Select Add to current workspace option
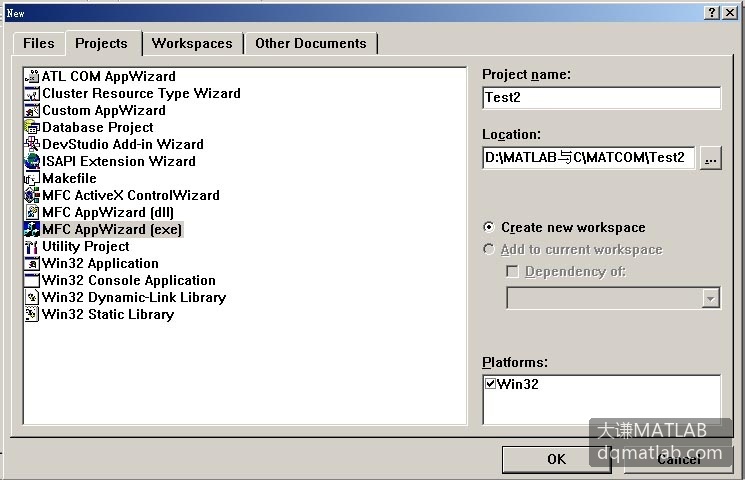 (x=488, y=249)
